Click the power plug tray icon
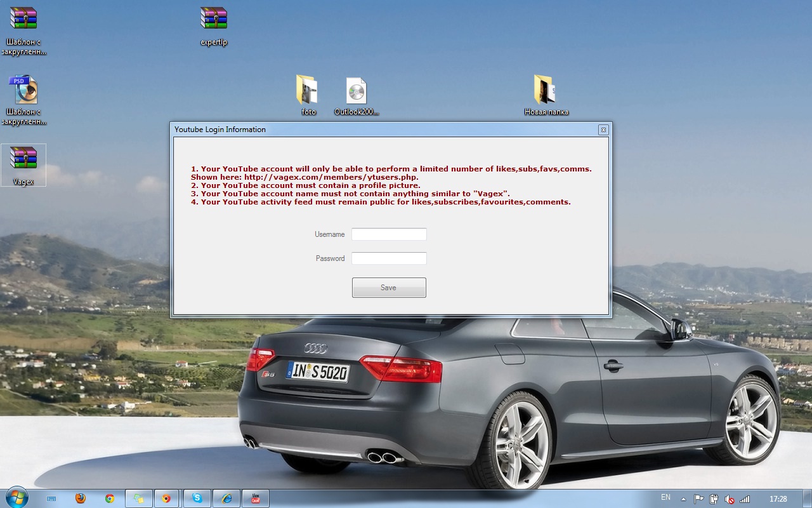 click(x=714, y=499)
